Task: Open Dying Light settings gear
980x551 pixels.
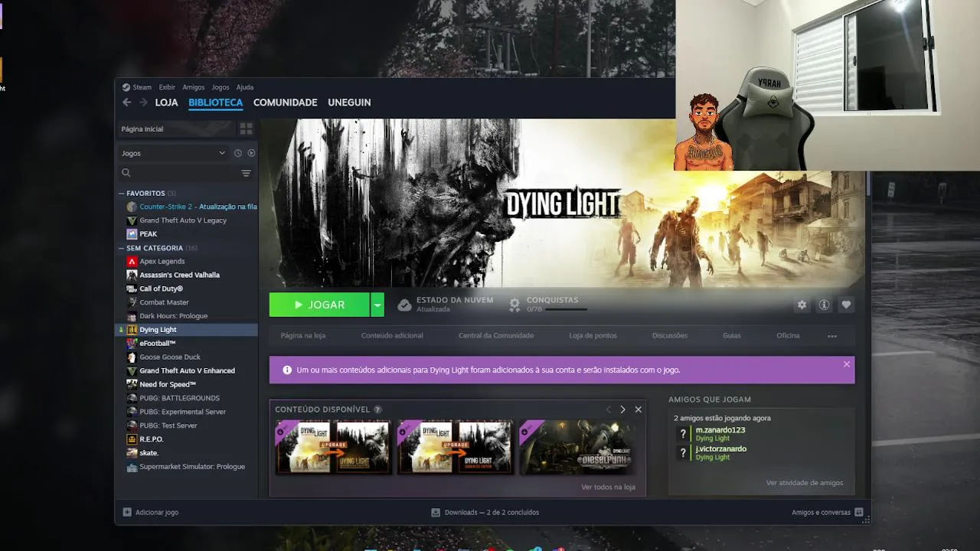Action: coord(802,305)
